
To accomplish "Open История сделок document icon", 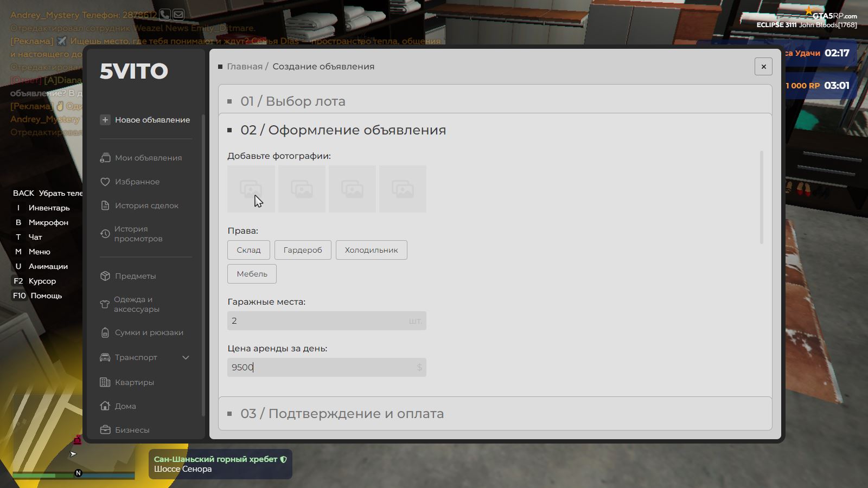I will click(x=105, y=206).
